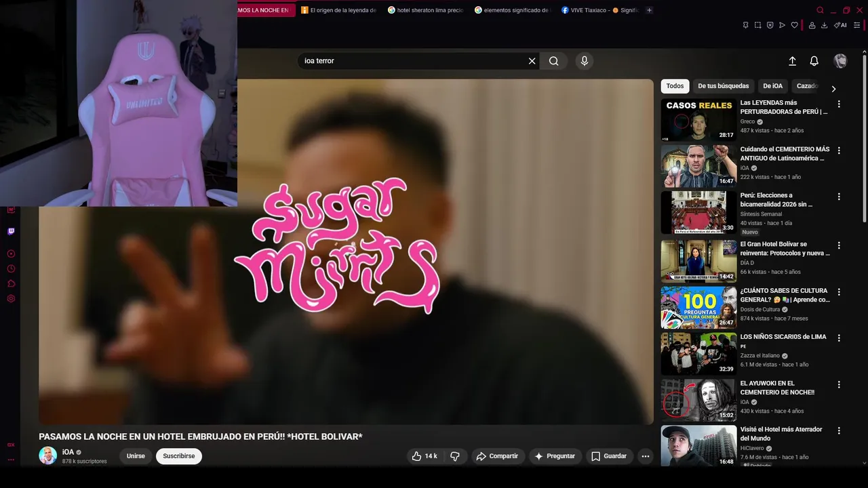This screenshot has width=868, height=488.
Task: Open Settings gear icon in sidebar
Action: coord(11,298)
